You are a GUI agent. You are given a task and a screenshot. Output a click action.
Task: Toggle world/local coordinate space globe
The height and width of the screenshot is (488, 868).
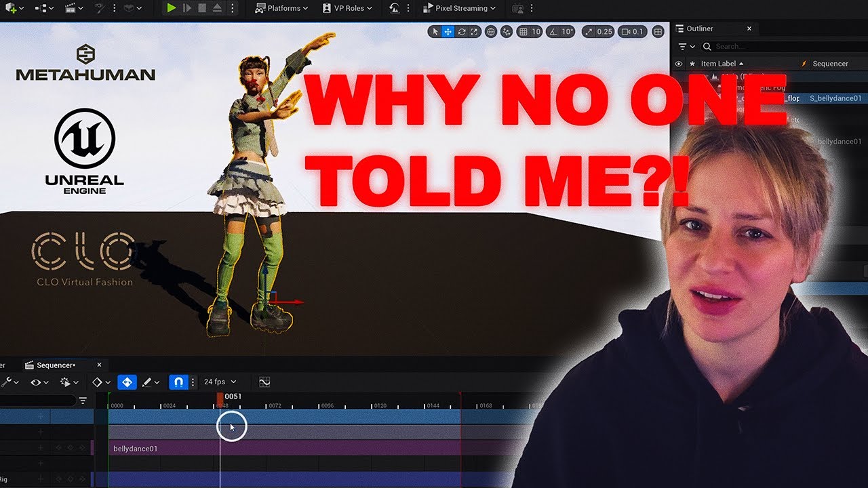point(490,32)
